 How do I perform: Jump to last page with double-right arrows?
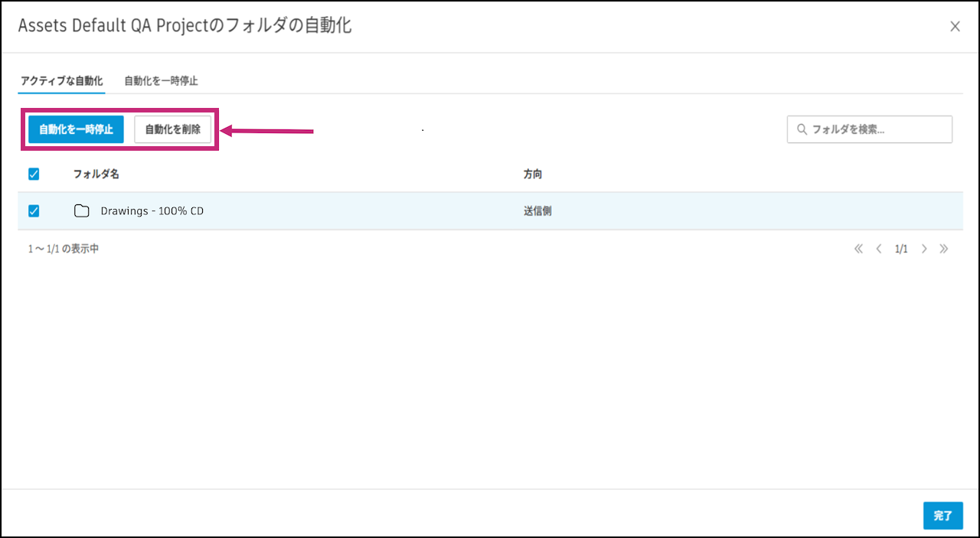[944, 249]
